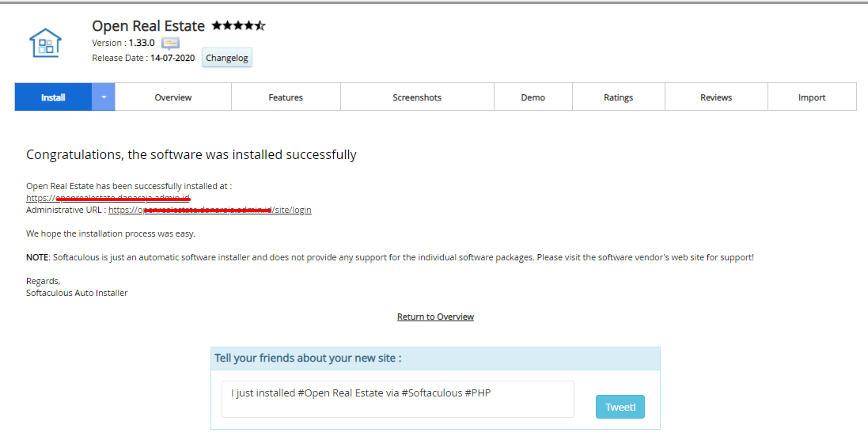Image resolution: width=868 pixels, height=440 pixels.
Task: Switch to the Overview tab
Action: pos(172,97)
